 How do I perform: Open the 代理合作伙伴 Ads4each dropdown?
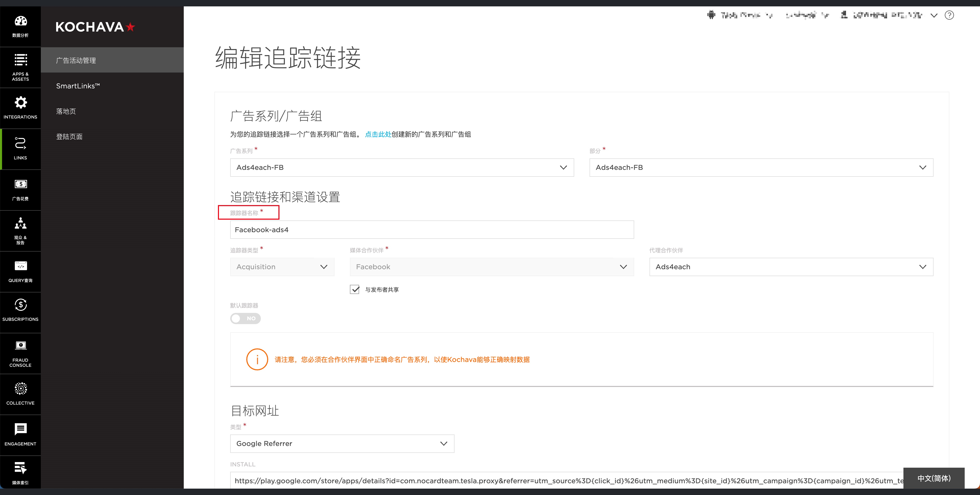pyautogui.click(x=791, y=267)
